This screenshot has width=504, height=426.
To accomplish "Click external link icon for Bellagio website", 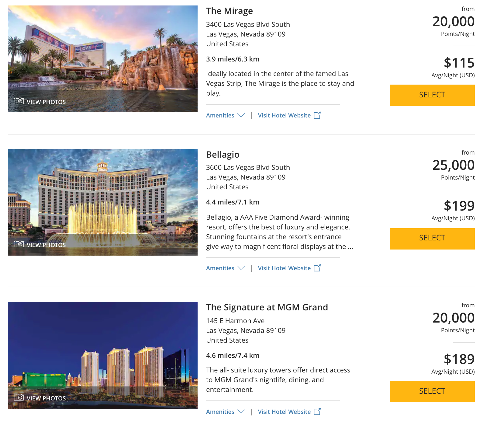I will pyautogui.click(x=317, y=268).
